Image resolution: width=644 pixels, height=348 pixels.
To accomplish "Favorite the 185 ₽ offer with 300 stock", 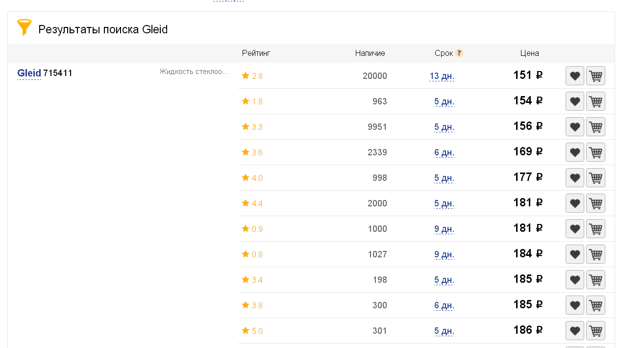I will point(575,305).
